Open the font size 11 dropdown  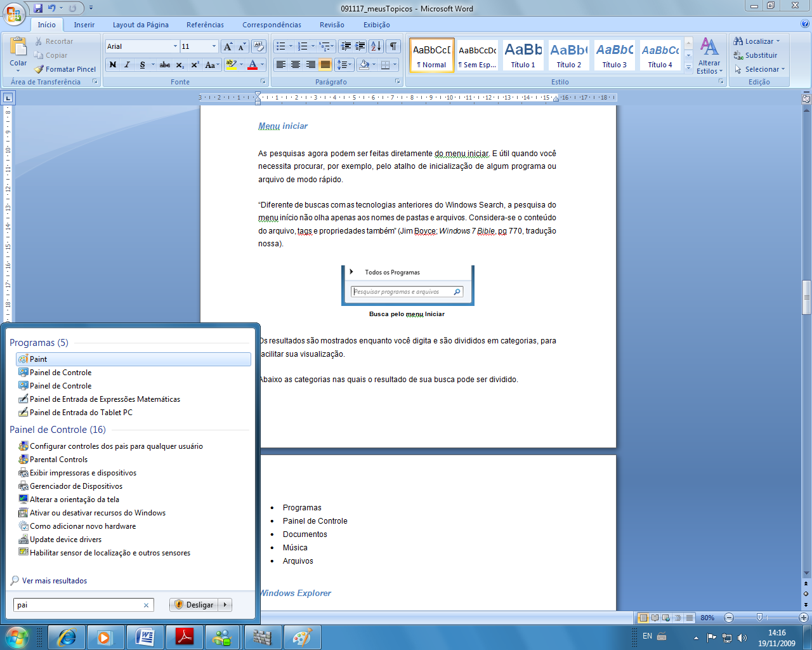(214, 46)
